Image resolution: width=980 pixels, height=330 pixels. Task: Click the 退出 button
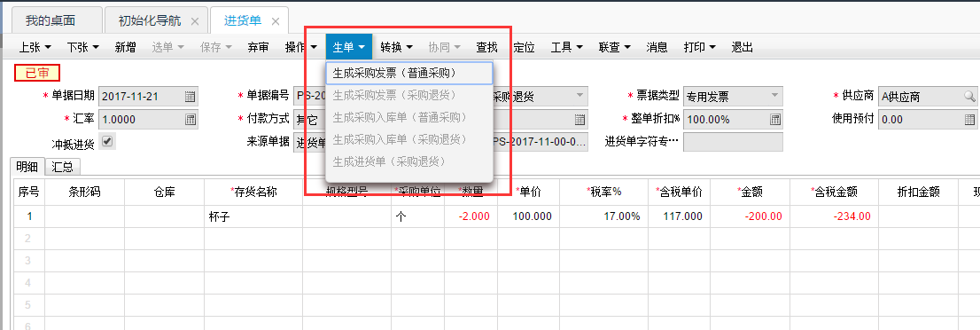[x=742, y=47]
